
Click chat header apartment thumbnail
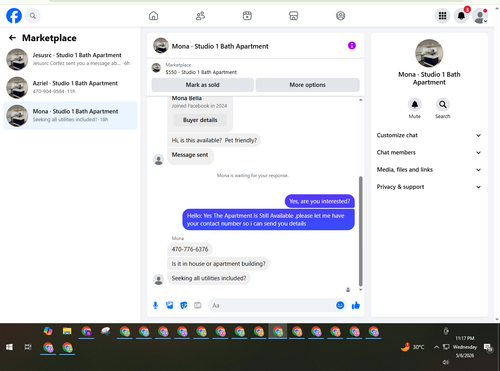tap(161, 45)
